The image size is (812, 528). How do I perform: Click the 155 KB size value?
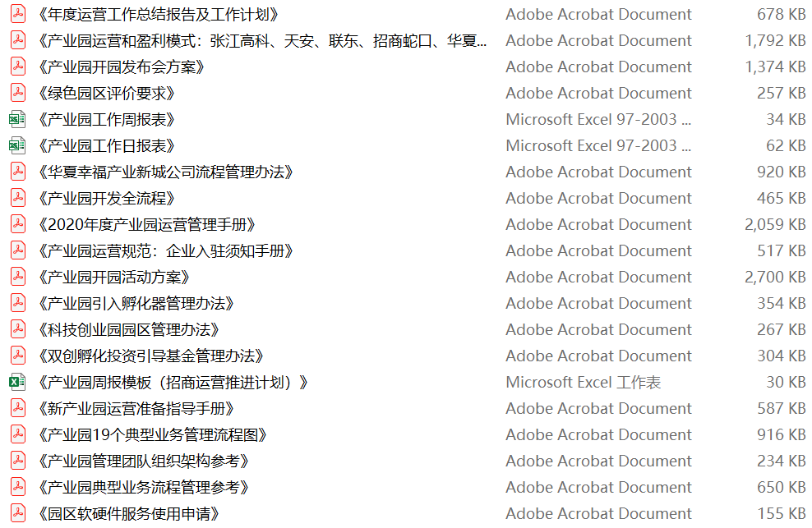781,514
